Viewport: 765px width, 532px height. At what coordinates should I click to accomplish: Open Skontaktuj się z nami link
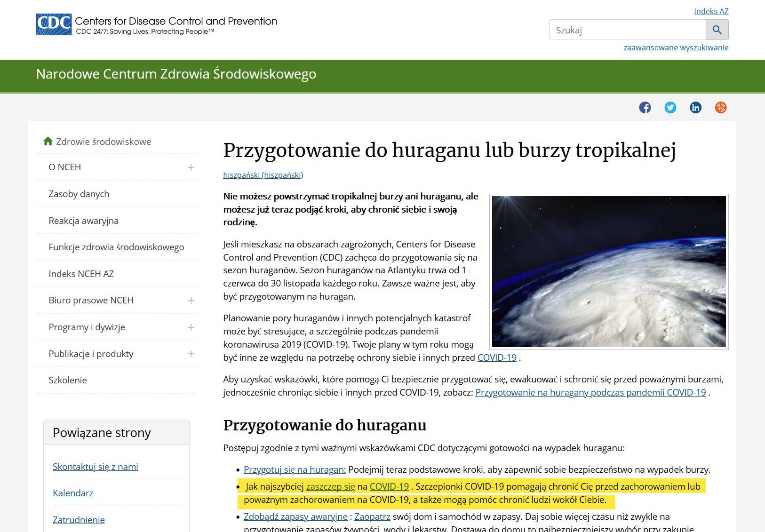[x=96, y=467]
